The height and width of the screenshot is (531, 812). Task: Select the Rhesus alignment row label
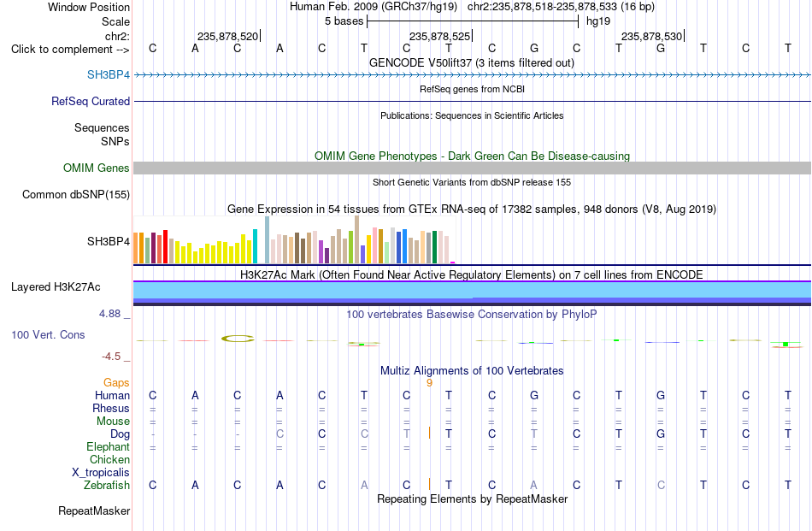[111, 408]
